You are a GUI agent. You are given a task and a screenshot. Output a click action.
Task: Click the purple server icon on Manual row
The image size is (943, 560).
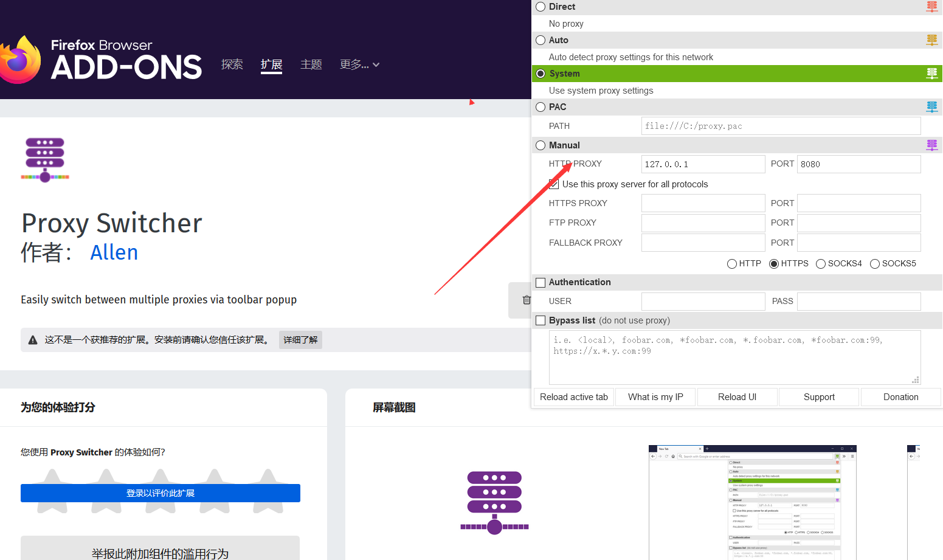pos(932,145)
